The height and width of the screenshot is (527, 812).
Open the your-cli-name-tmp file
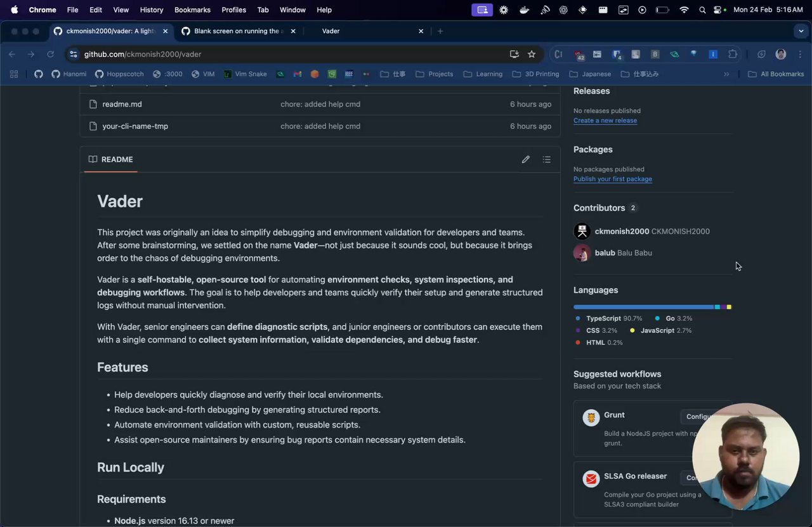coord(135,126)
